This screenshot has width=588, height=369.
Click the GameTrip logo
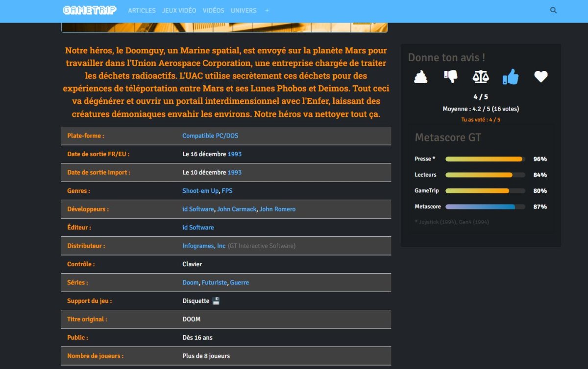tap(91, 10)
